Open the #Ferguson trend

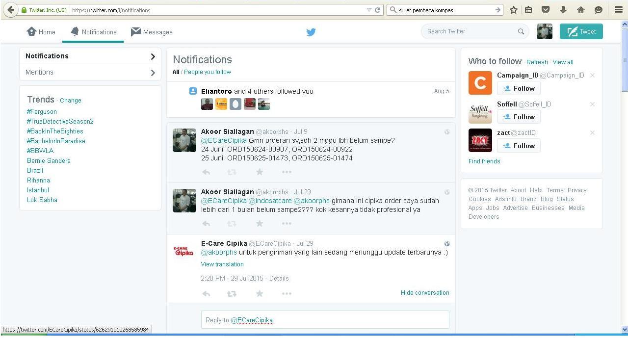point(42,111)
